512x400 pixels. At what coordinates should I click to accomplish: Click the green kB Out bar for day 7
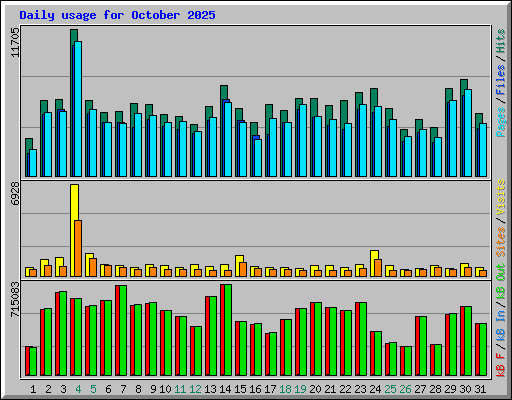pos(123,331)
